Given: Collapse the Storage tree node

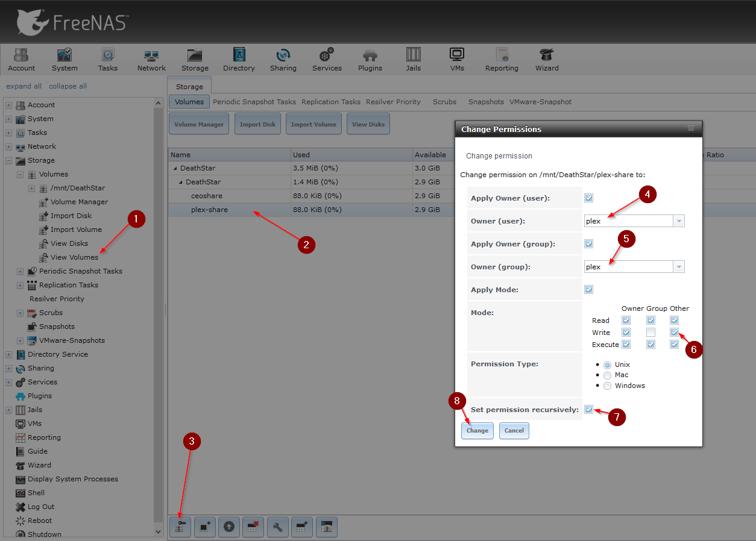Looking at the screenshot, I should pos(8,161).
